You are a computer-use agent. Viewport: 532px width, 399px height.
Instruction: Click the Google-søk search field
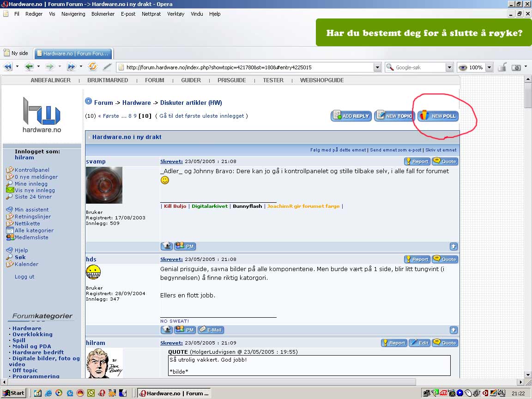(419, 67)
